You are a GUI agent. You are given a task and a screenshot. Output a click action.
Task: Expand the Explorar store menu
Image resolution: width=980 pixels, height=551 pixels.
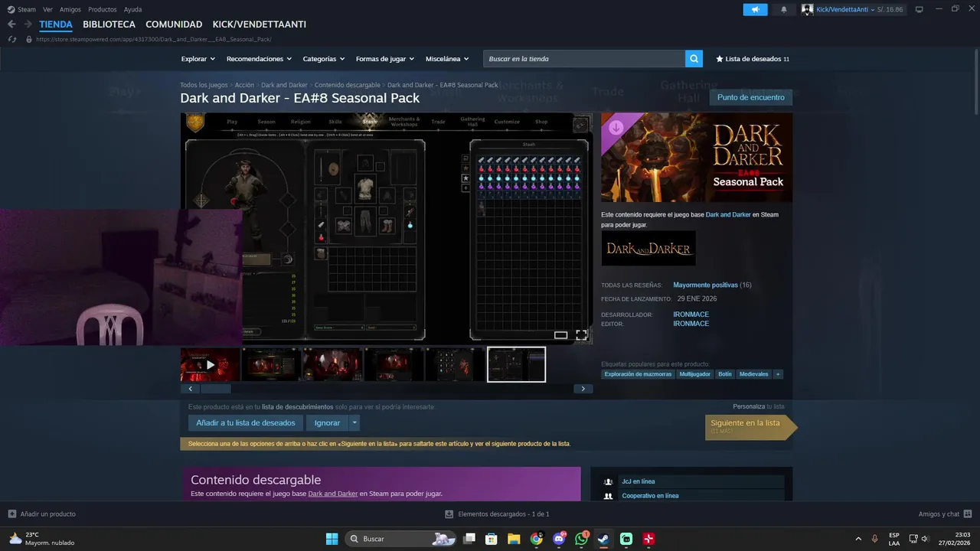click(198, 59)
